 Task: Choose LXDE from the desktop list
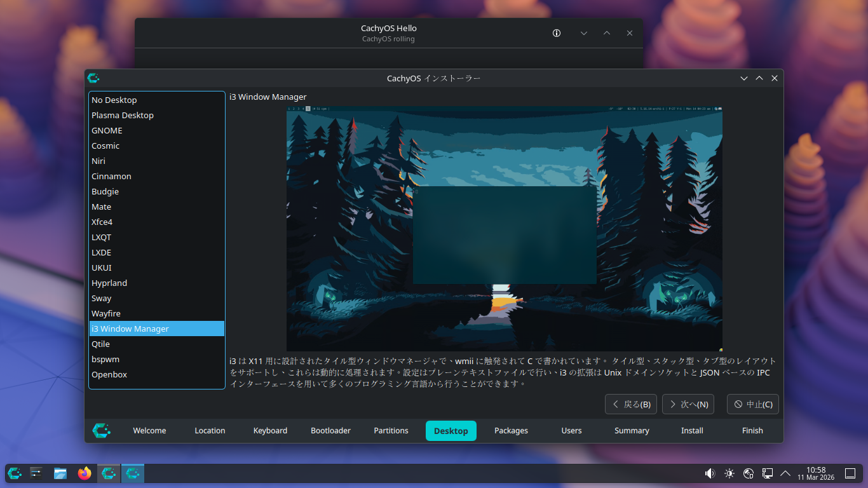tap(157, 252)
